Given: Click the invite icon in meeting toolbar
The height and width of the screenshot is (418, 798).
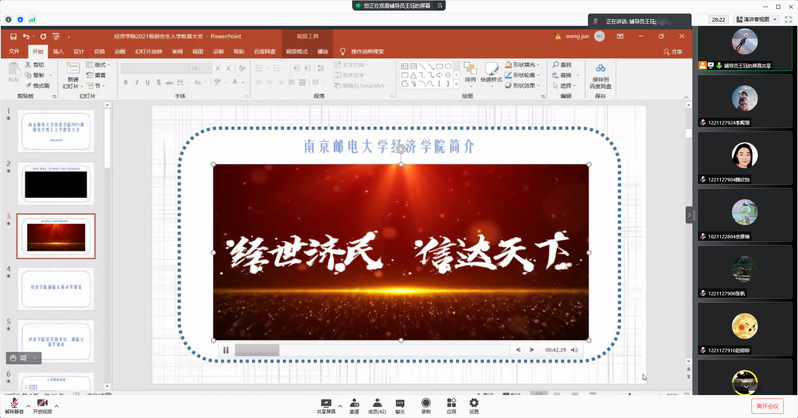Looking at the screenshot, I should point(353,402).
